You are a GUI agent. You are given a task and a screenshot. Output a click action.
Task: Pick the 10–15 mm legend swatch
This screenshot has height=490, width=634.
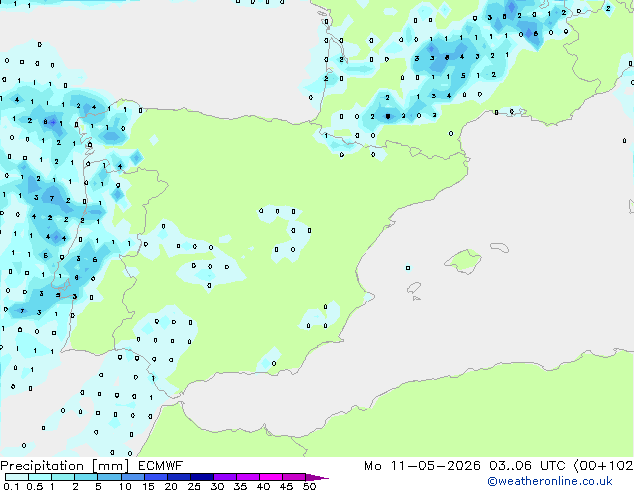[x=132, y=477]
